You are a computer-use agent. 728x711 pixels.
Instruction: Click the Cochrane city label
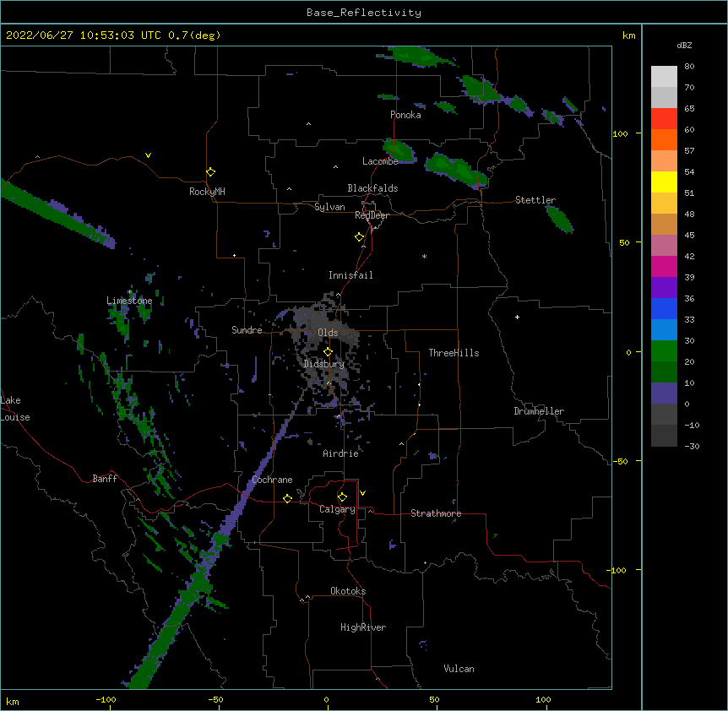[x=272, y=480]
